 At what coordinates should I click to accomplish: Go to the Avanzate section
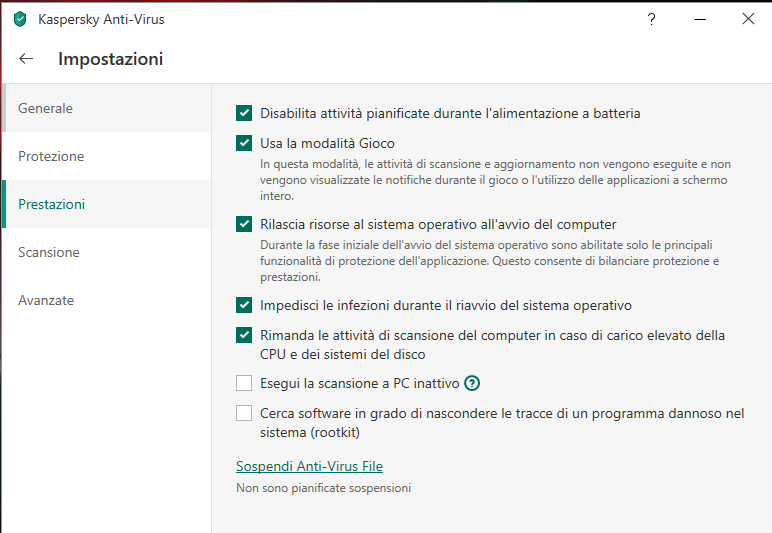click(x=46, y=300)
